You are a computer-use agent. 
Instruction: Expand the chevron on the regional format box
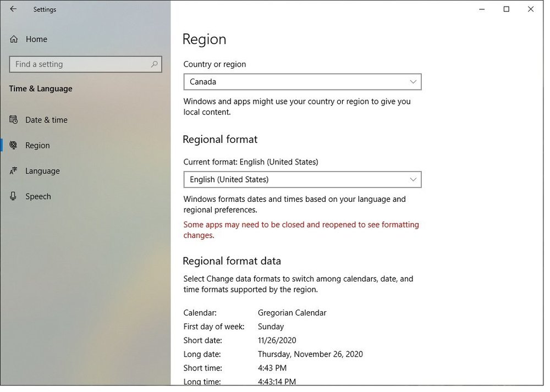tap(413, 180)
